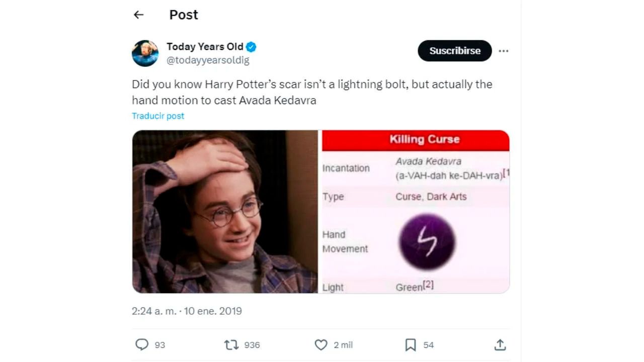Open the @todayyearsoldig handle link
The width and height of the screenshot is (644, 362).
(208, 60)
